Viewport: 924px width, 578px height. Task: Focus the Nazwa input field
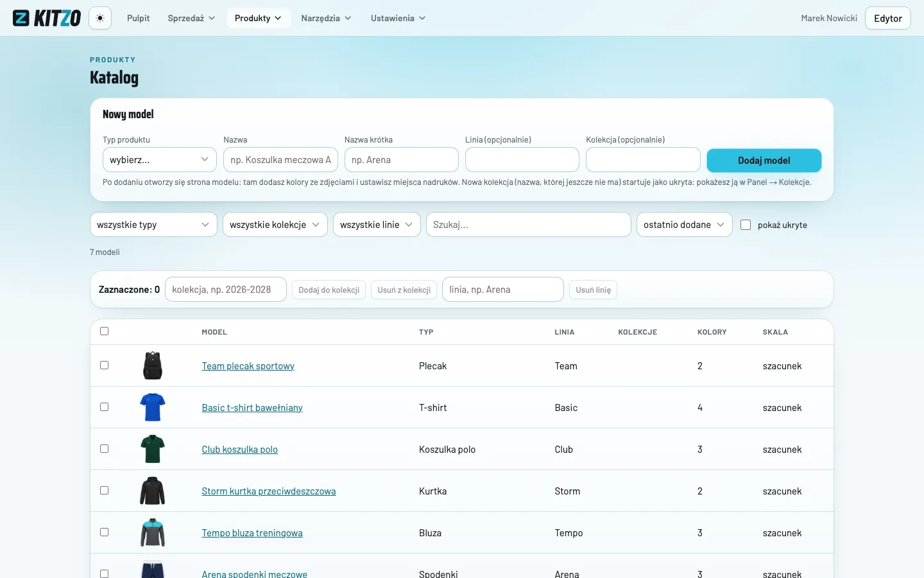(x=280, y=160)
